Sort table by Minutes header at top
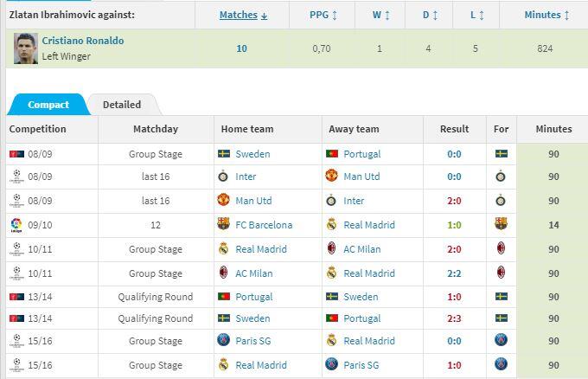The width and height of the screenshot is (588, 379). click(546, 15)
